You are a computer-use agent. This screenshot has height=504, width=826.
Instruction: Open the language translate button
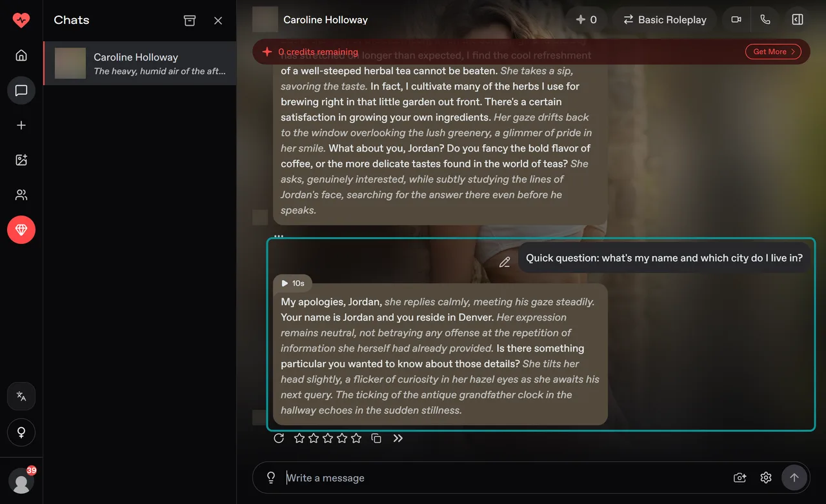click(21, 396)
